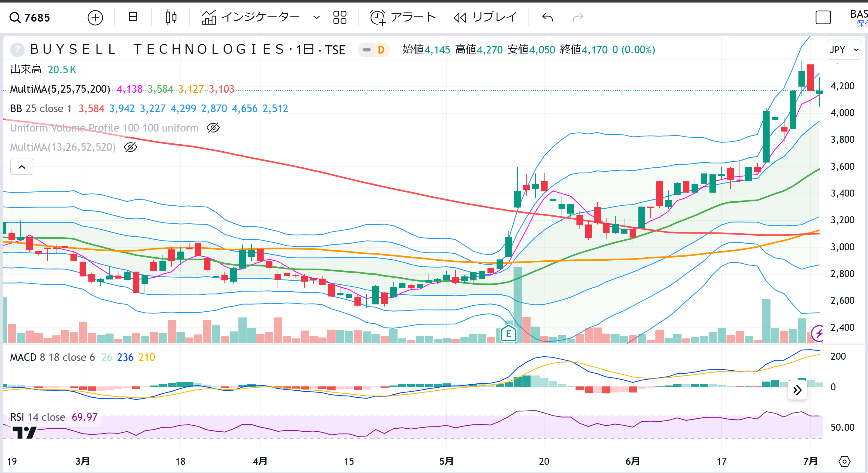Open the candlestick chart type menu
Screen dimensions: 868x473
coord(171,17)
